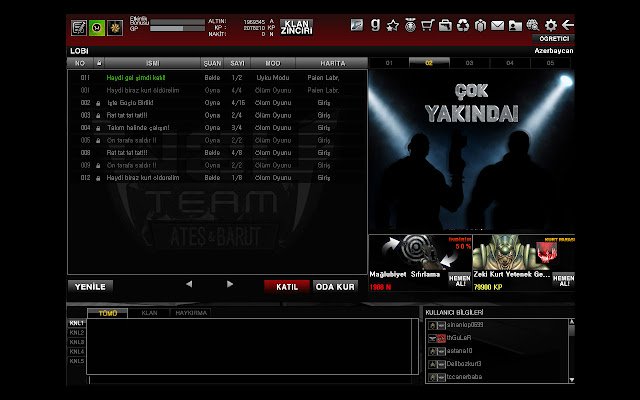Open the gift box icon
The width and height of the screenshot is (640, 400).
pyautogui.click(x=480, y=26)
